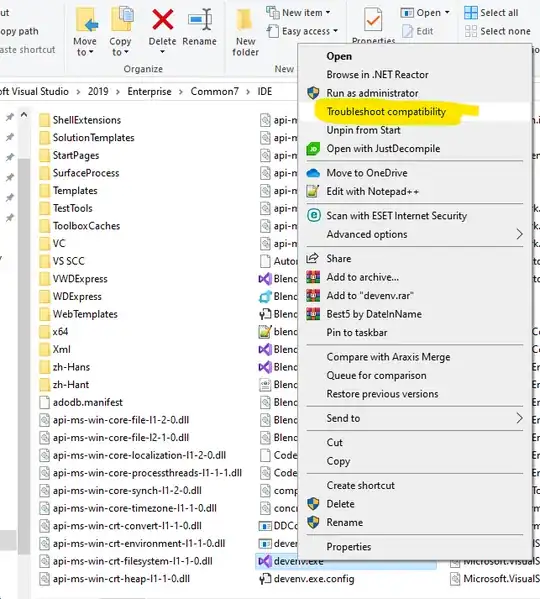Select api-ms-win-crt-heap-l1-1-0.dll file
The width and height of the screenshot is (540, 599).
coord(115,579)
